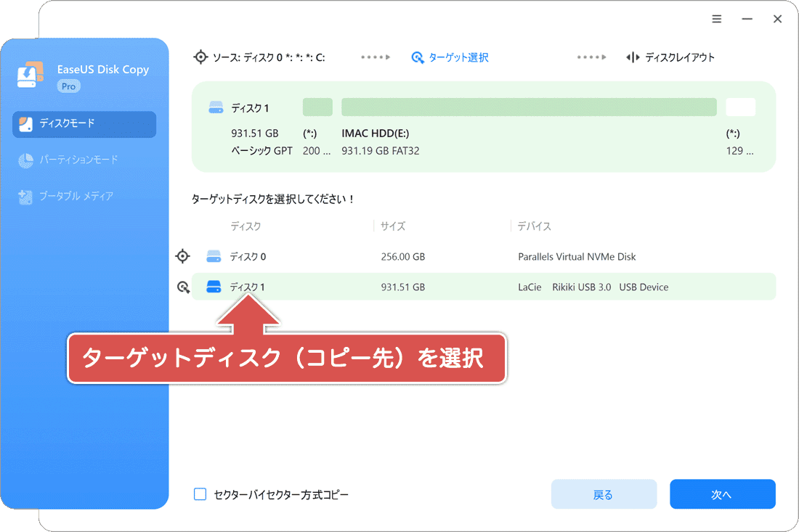Select ディスク 1 as target disk
This screenshot has height=532, width=799.
[x=249, y=287]
